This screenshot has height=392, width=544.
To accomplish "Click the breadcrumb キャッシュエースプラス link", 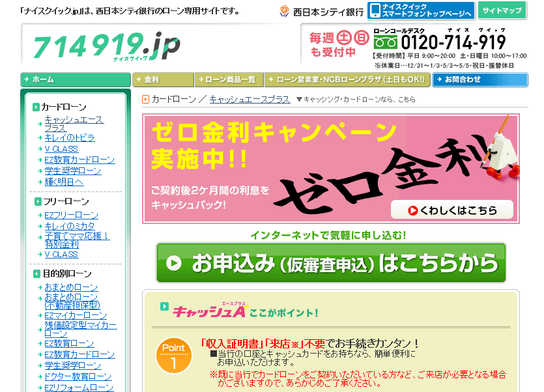I will (250, 100).
